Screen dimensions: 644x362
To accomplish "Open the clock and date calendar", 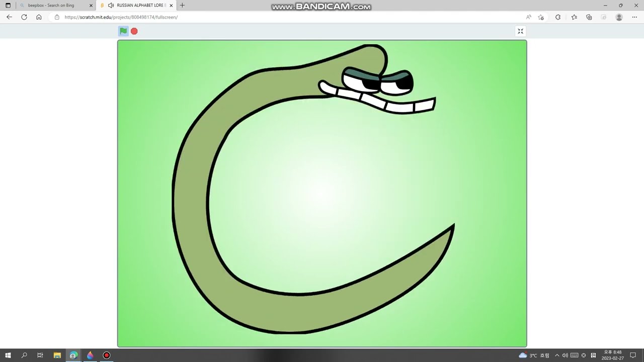I will [613, 355].
